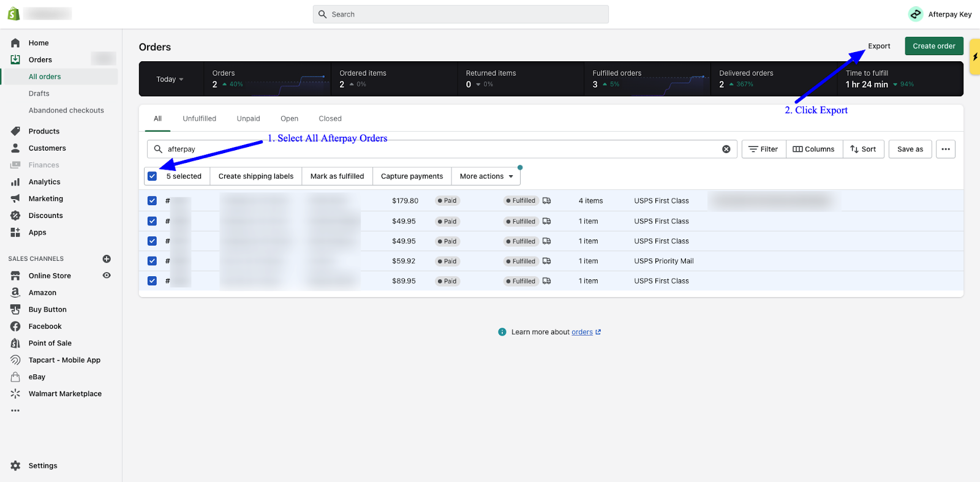The height and width of the screenshot is (482, 980).
Task: Add a sales channel with plus icon
Action: (107, 259)
